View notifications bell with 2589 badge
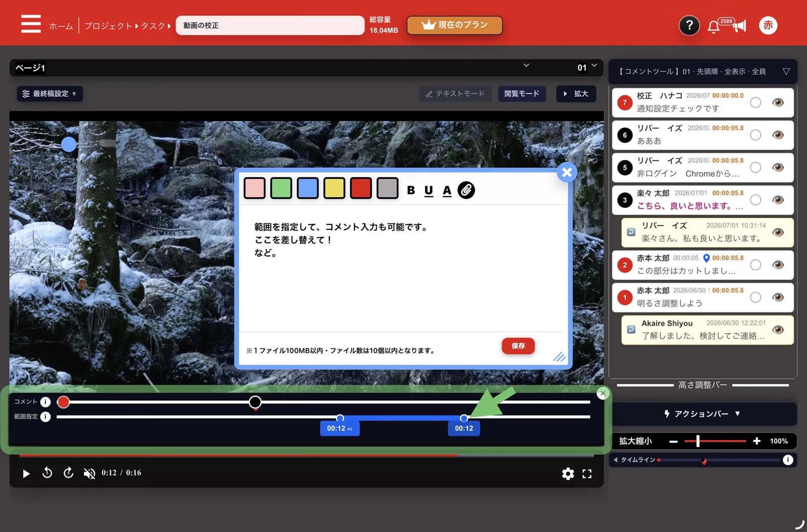807x532 pixels. 713,26
